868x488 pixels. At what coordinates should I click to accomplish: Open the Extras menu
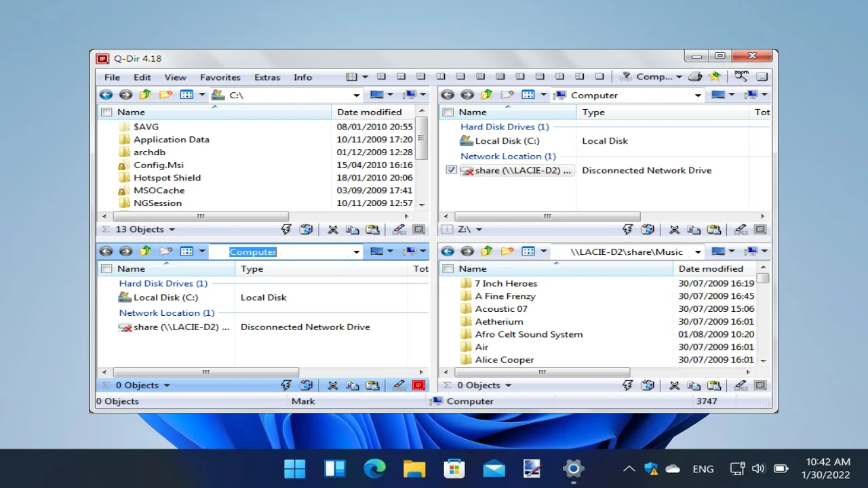point(267,77)
